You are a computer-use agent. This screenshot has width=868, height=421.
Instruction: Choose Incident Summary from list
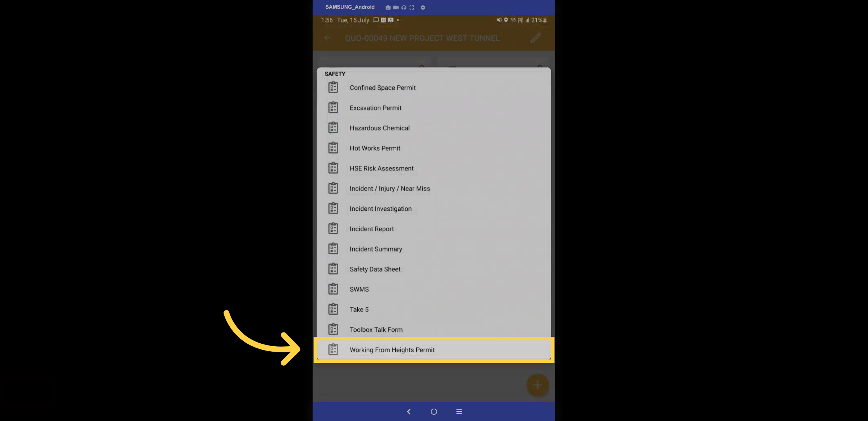coord(434,249)
